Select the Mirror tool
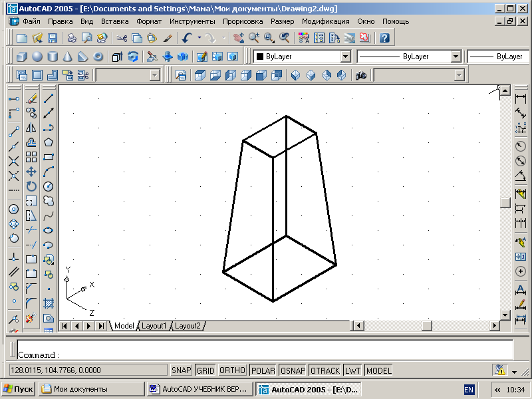 tap(31, 128)
